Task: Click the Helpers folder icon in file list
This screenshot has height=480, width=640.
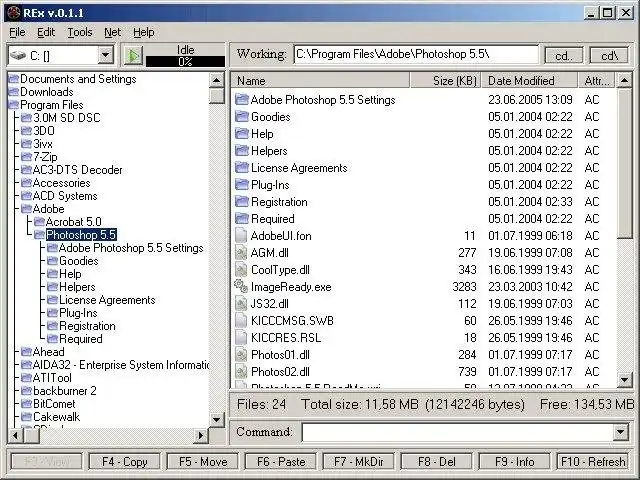Action: [x=242, y=151]
